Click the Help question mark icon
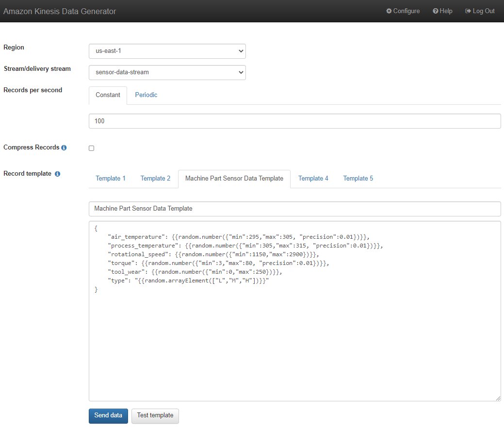This screenshot has height=429, width=504. pyautogui.click(x=436, y=11)
